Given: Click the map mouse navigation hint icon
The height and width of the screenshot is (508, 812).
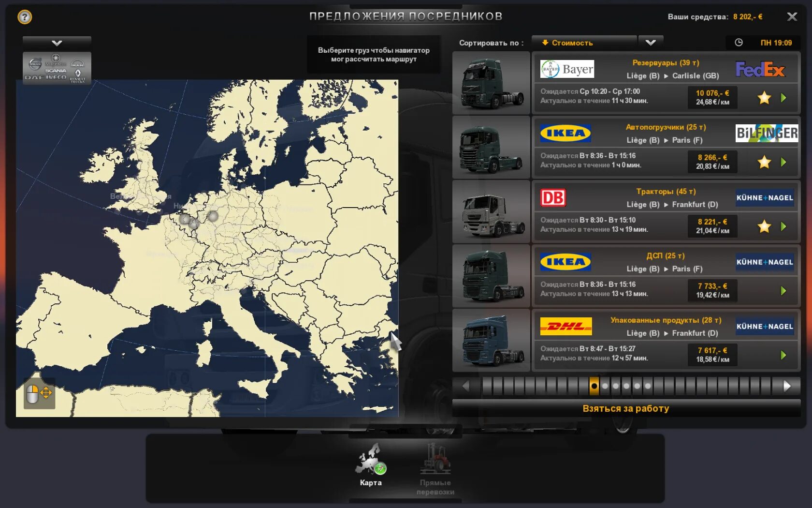Looking at the screenshot, I should (39, 393).
